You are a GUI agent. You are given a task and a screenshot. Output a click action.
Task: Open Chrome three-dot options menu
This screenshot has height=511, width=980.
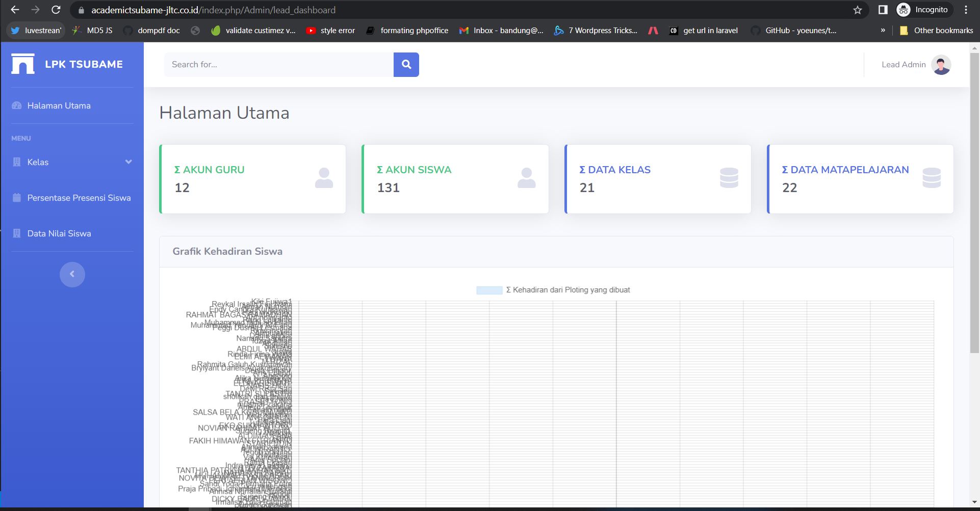[x=966, y=10]
